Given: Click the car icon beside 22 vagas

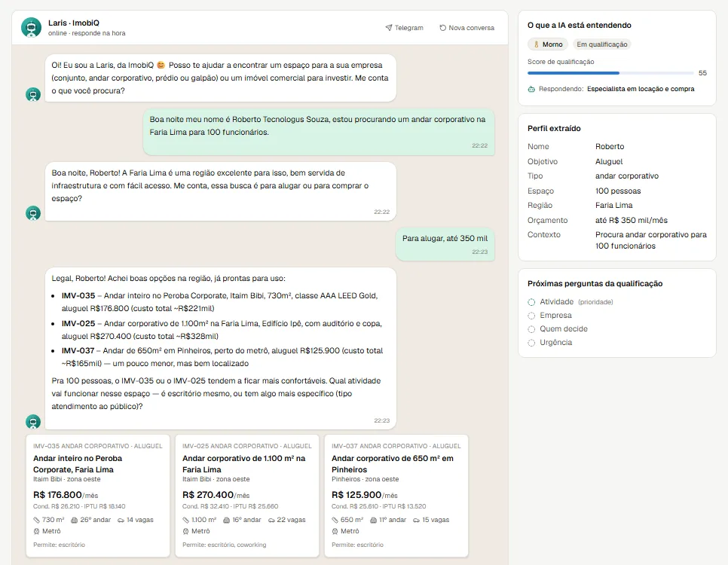Looking at the screenshot, I should tap(271, 520).
